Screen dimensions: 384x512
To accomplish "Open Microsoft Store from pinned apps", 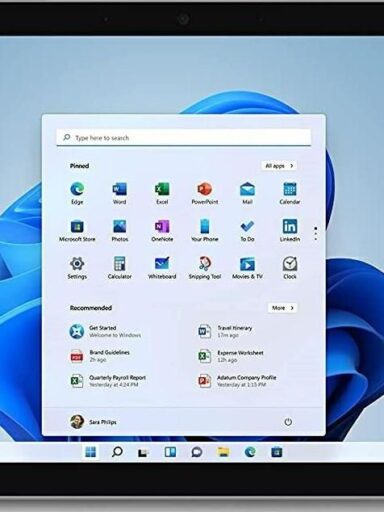I will pyautogui.click(x=77, y=230).
